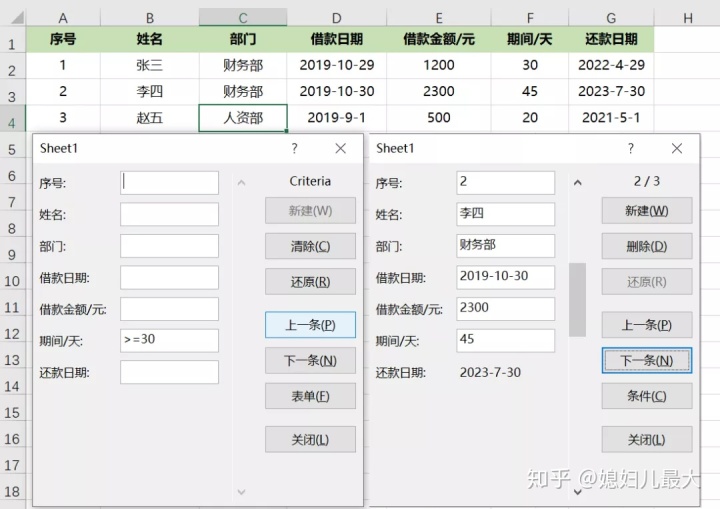Close the Criteria dialog with X

(340, 148)
